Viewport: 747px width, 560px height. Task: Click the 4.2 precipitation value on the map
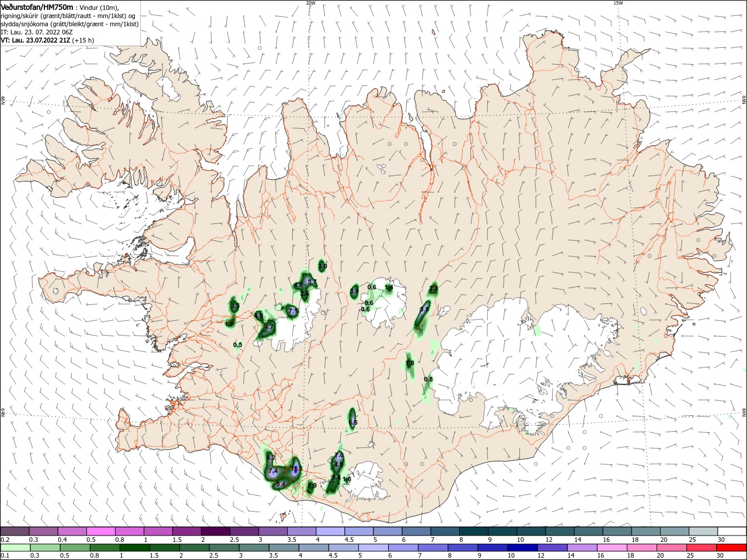(x=270, y=457)
